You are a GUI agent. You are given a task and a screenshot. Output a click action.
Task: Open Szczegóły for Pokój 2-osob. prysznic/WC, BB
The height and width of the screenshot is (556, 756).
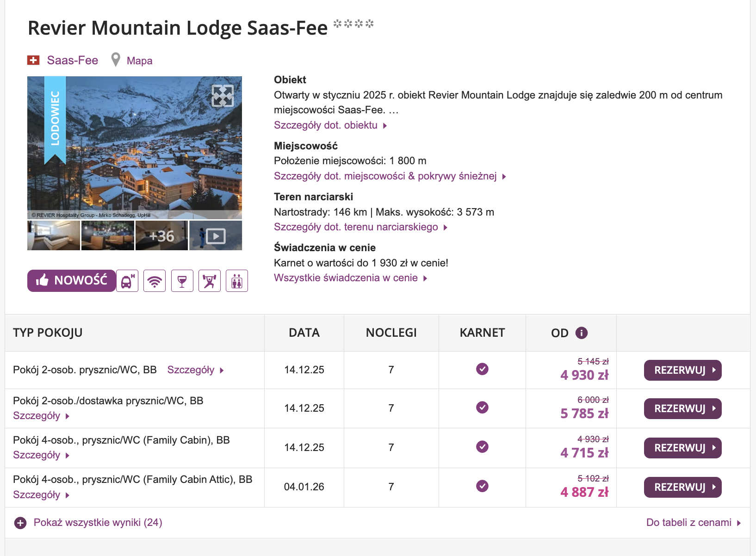point(195,370)
